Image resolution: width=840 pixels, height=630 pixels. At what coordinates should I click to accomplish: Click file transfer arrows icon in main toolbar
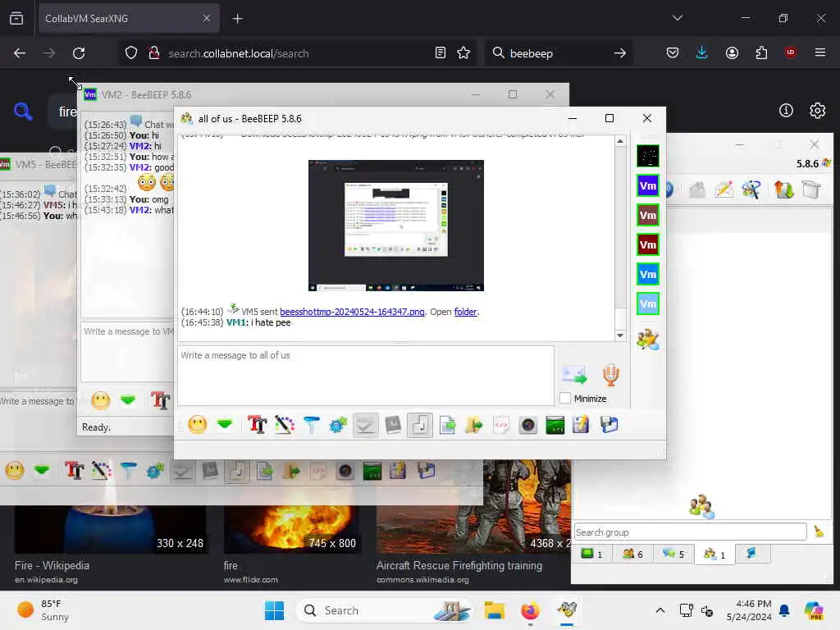(783, 189)
